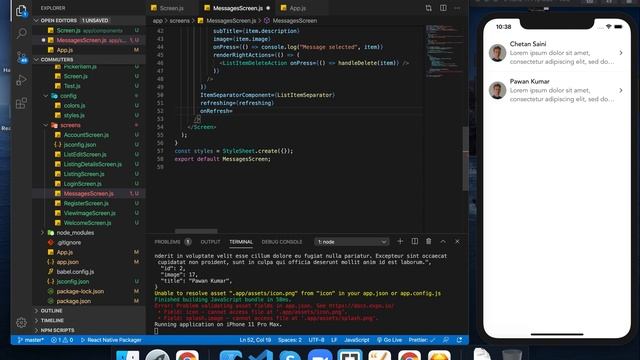This screenshot has width=640, height=360.
Task: Click the master branch indicator
Action: 31,340
